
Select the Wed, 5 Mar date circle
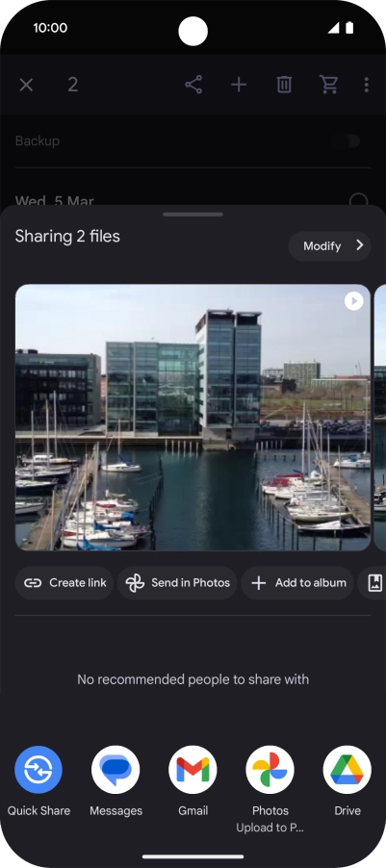pyautogui.click(x=359, y=200)
